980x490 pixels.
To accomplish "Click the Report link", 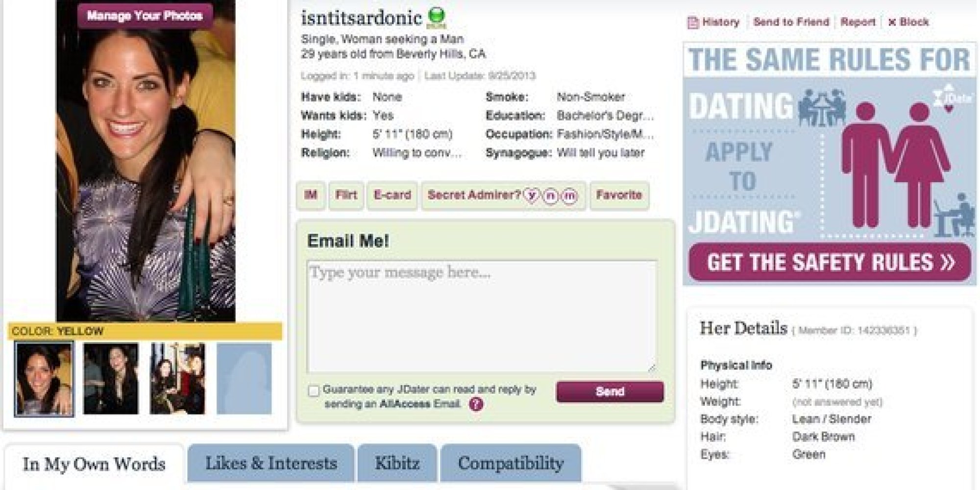I will click(x=857, y=22).
